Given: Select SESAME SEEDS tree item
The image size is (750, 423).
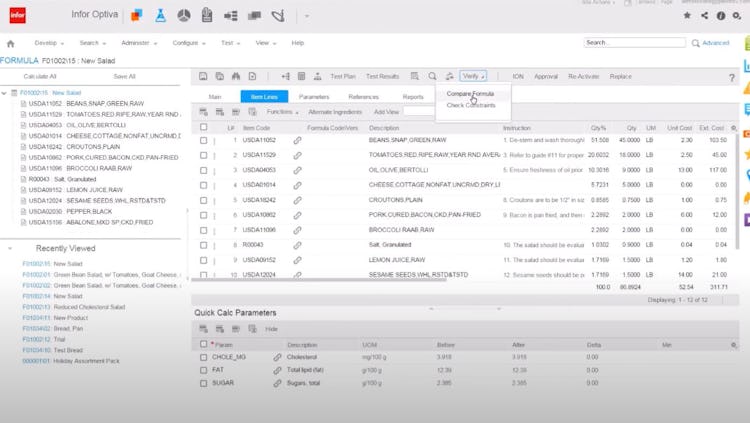Looking at the screenshot, I should pos(97,200).
